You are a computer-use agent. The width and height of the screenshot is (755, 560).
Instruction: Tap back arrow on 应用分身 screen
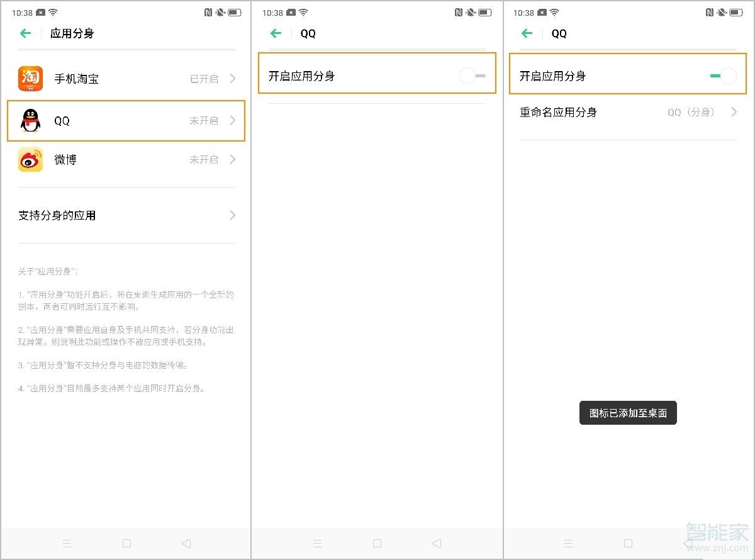pyautogui.click(x=25, y=33)
